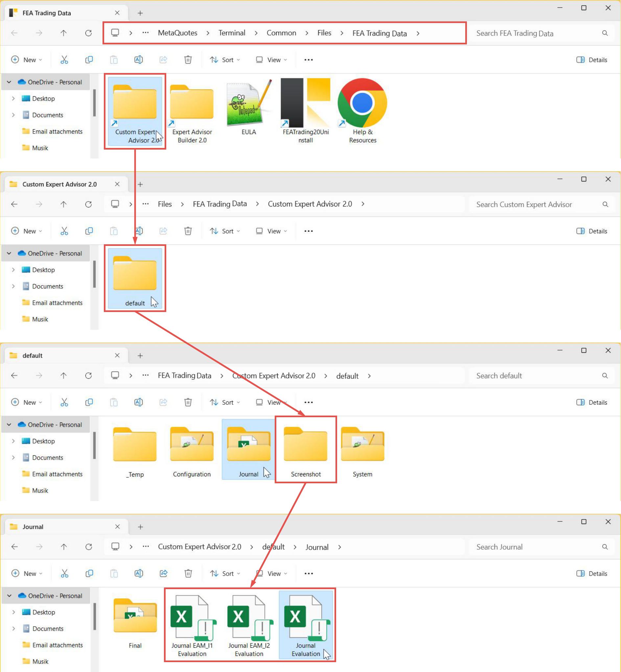
Task: Open the default folder in Custom Expert Advisor window
Action: tap(135, 278)
